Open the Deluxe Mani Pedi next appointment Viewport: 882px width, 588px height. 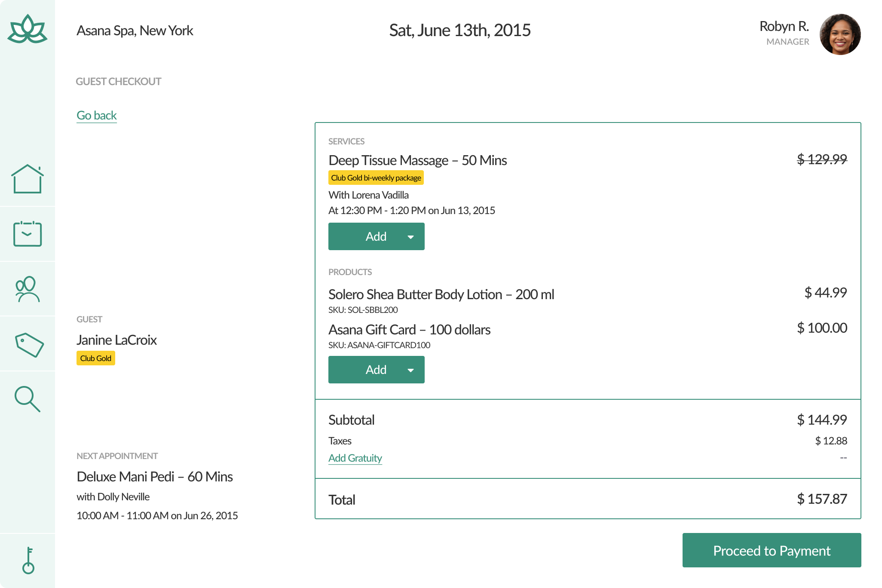tap(155, 477)
